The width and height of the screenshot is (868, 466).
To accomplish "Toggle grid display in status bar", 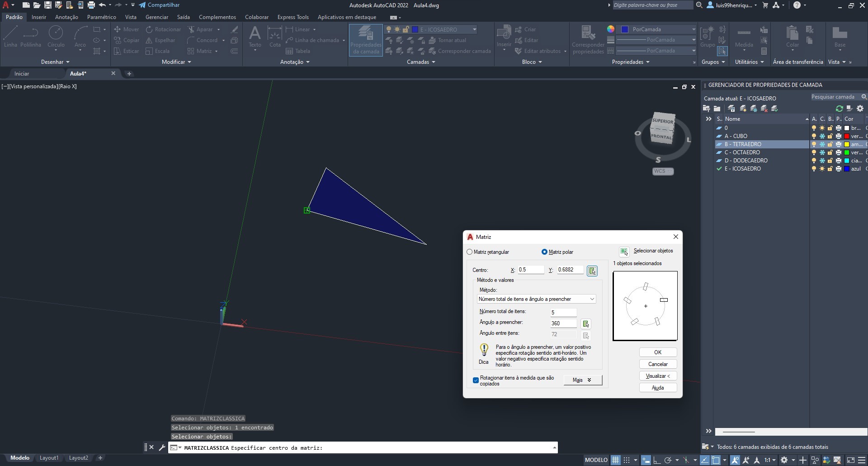I will point(615,460).
